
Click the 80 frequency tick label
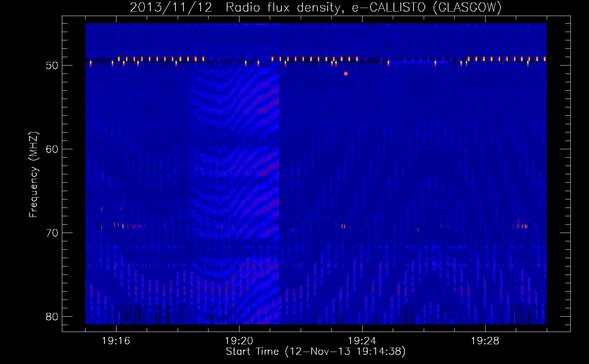(x=52, y=317)
